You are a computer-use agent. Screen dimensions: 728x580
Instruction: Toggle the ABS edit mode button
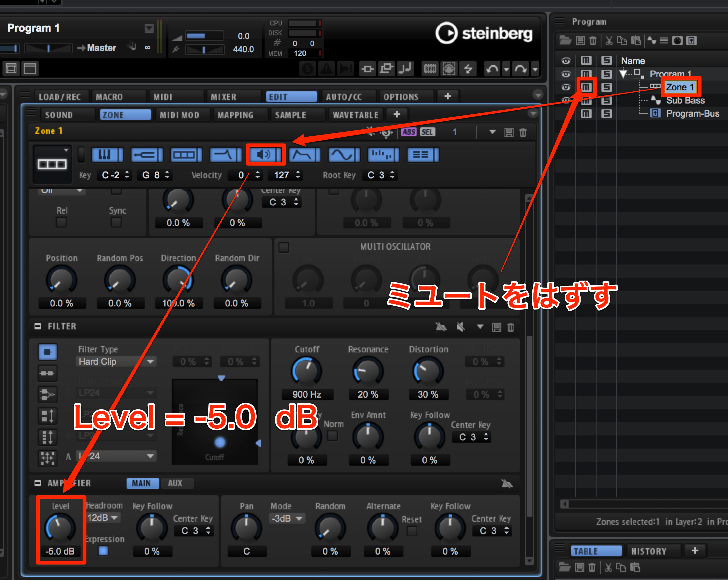click(409, 132)
